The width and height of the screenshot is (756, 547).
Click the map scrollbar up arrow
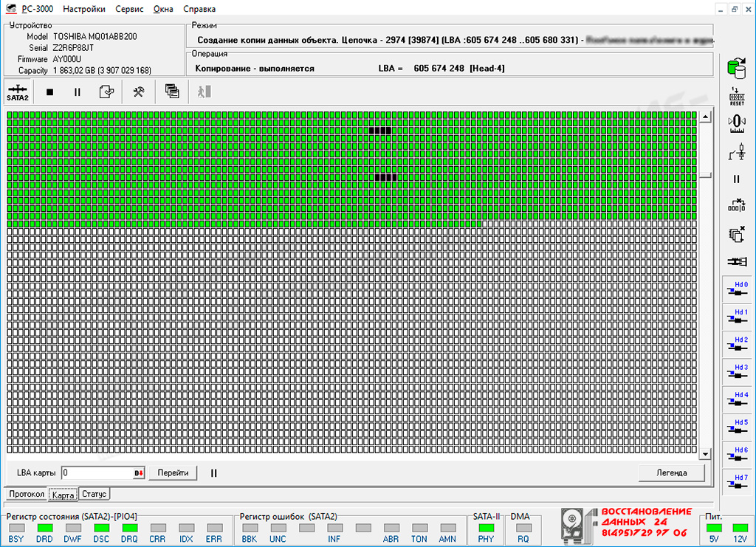coord(705,117)
